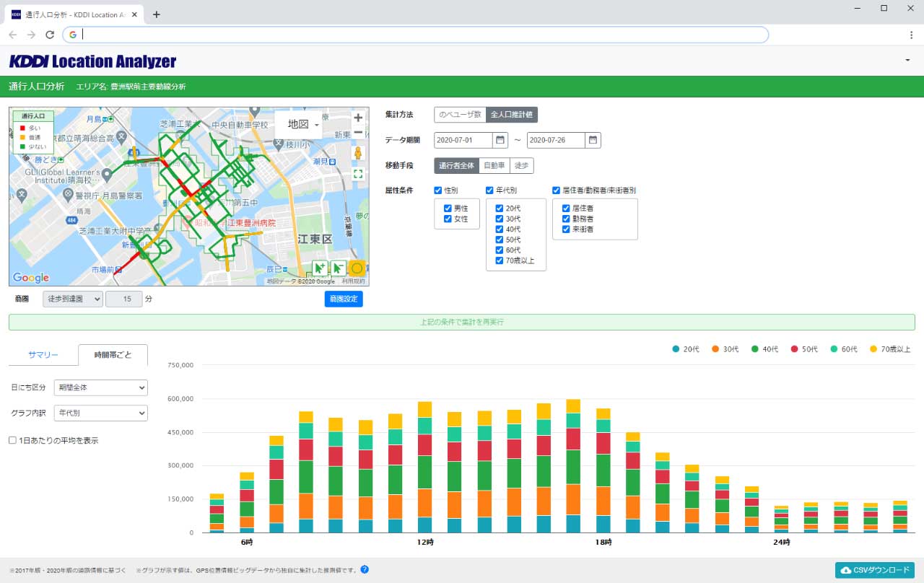Image resolution: width=924 pixels, height=583 pixels.
Task: Toggle the 60代 legend series
Action: pyautogui.click(x=842, y=349)
